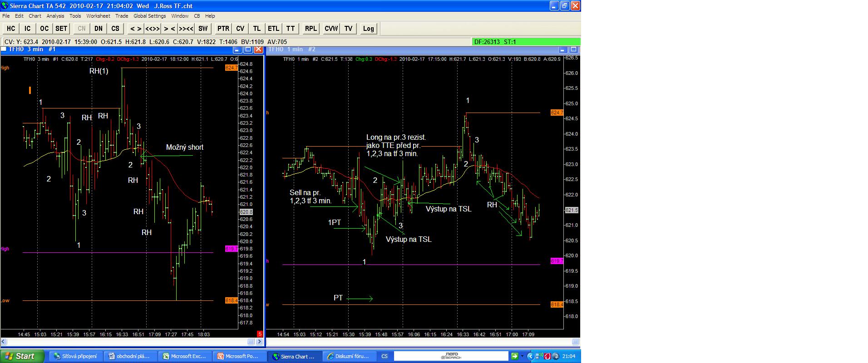
Task: Click the HC toolbar button
Action: point(11,29)
